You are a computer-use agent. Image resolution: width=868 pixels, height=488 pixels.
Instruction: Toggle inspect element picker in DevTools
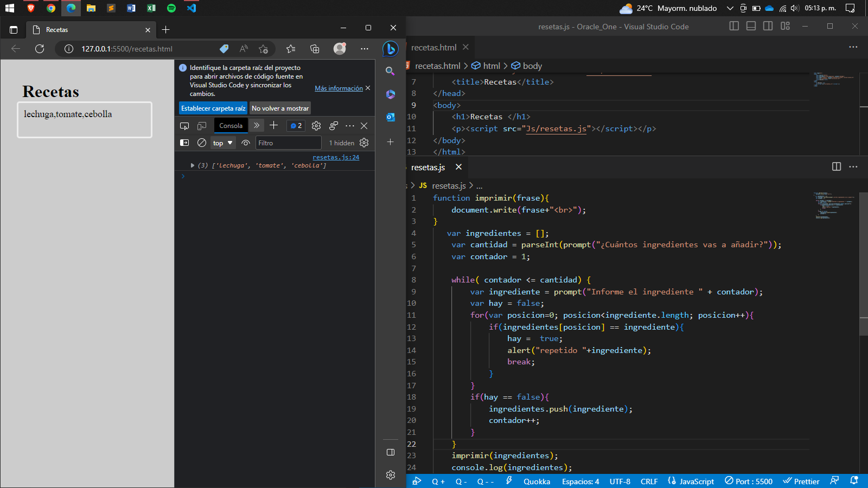(x=184, y=126)
